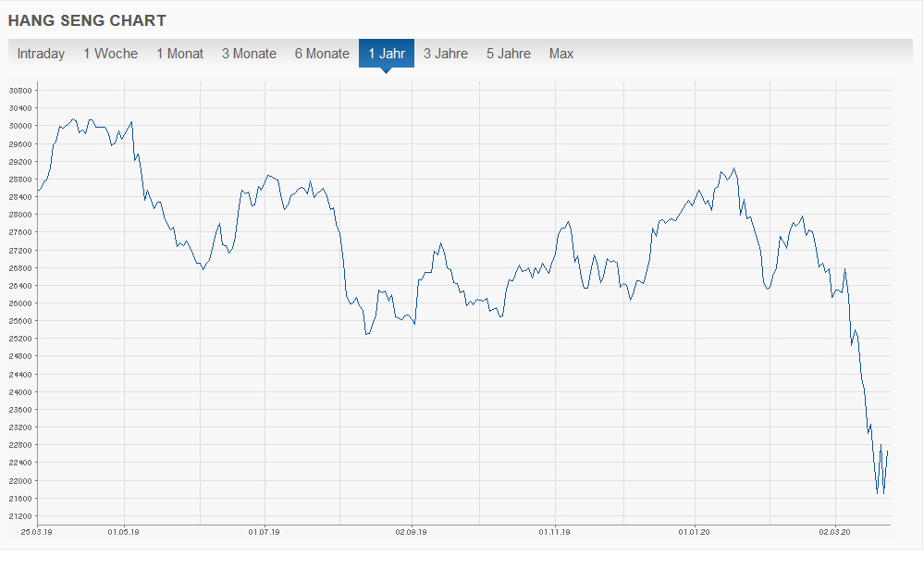Pick the 01.11.19 date on axis
The height and width of the screenshot is (569, 924).
coord(553,532)
